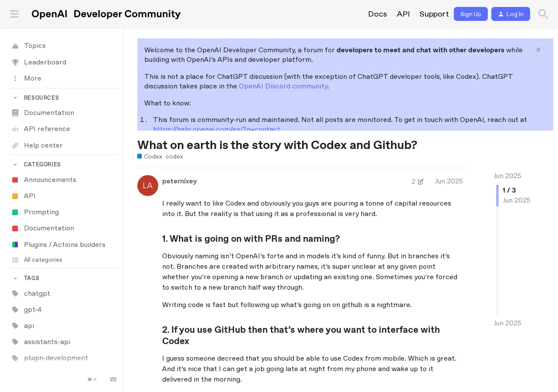The width and height of the screenshot is (558, 392).
Task: Click the Log In button
Action: pos(510,14)
